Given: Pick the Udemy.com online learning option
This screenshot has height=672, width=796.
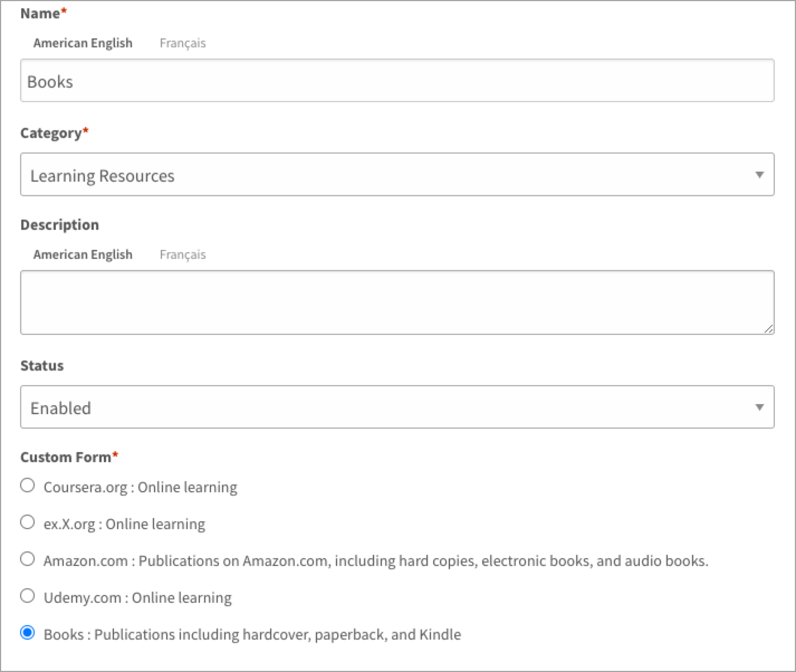Looking at the screenshot, I should (27, 596).
